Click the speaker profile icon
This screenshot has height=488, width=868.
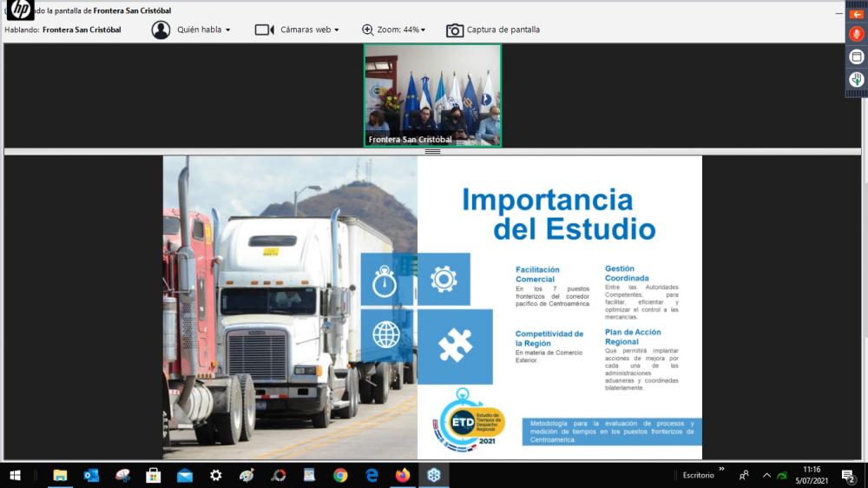coord(161,30)
